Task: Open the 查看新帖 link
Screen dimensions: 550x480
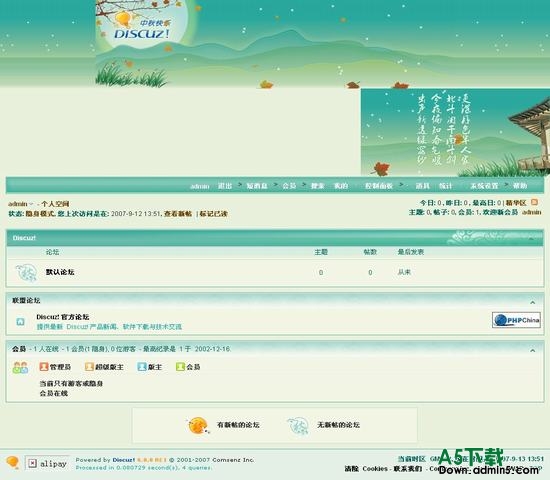Action: click(178, 214)
